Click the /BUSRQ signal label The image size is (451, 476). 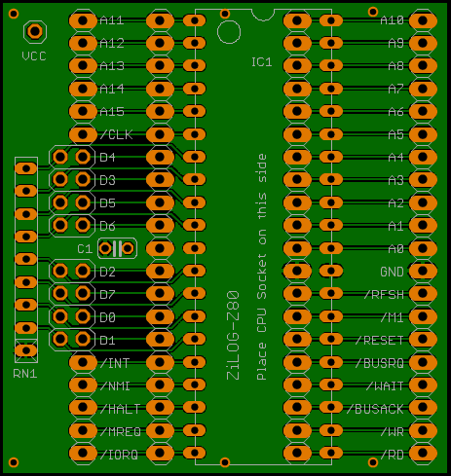pyautogui.click(x=379, y=363)
